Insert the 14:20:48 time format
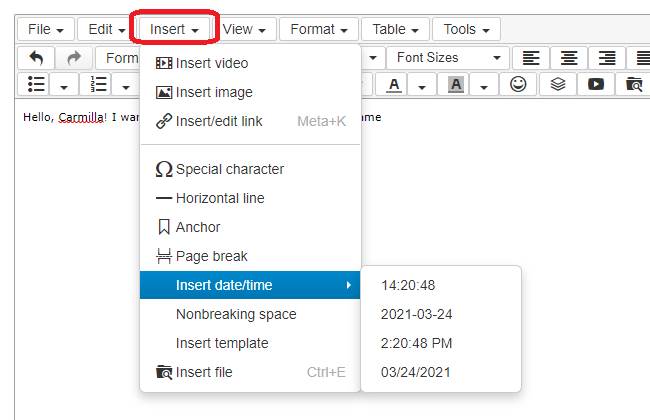 [441, 285]
